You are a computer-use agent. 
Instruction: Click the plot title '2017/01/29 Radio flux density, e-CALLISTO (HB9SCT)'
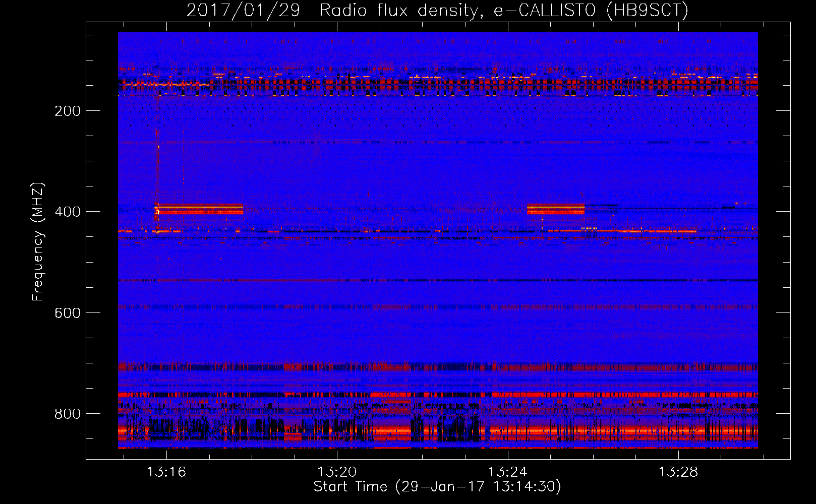[437, 10]
